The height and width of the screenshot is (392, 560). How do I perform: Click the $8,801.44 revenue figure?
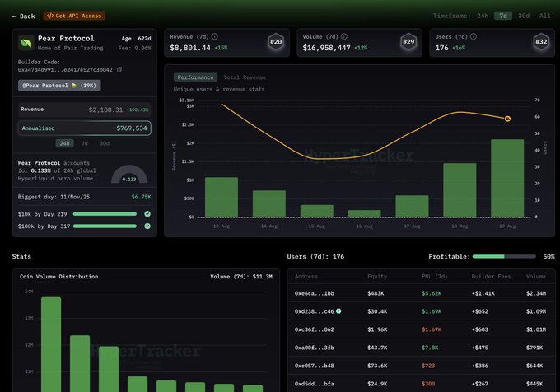(x=190, y=48)
